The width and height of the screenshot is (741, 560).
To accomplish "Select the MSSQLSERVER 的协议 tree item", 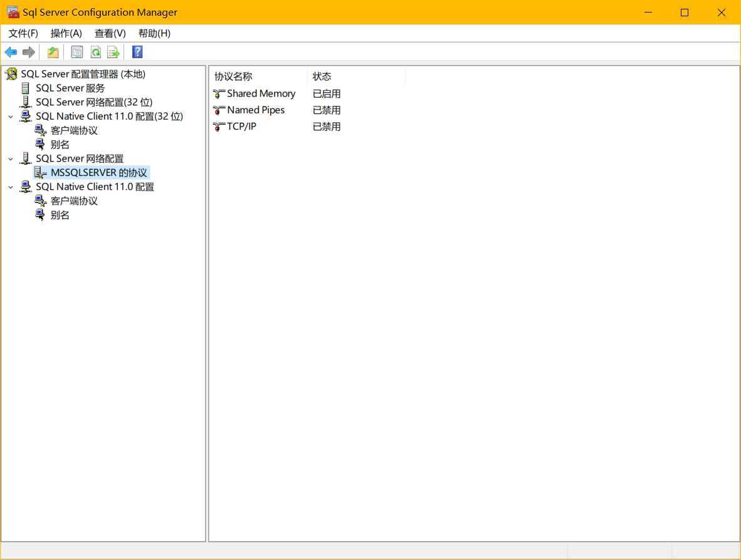I will tap(99, 173).
